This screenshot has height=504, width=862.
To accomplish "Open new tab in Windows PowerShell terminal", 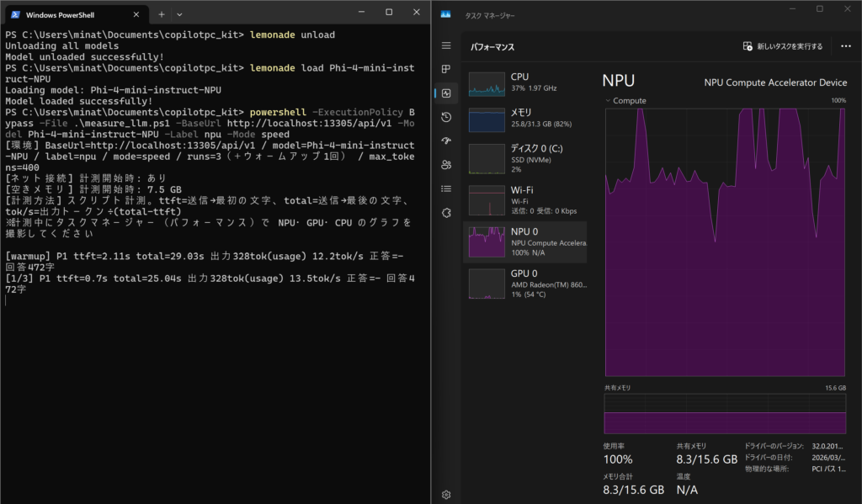I will [x=161, y=15].
